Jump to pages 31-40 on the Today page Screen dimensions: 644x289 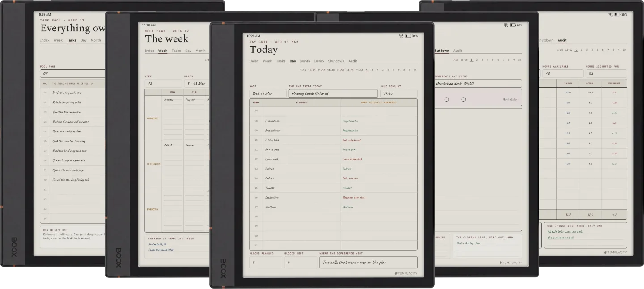330,70
